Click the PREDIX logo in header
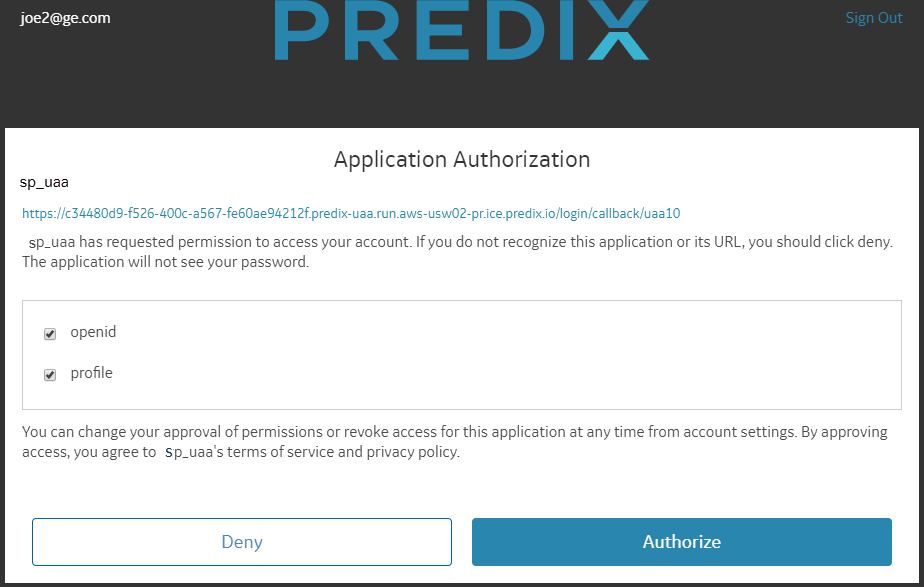924x587 pixels. (461, 29)
